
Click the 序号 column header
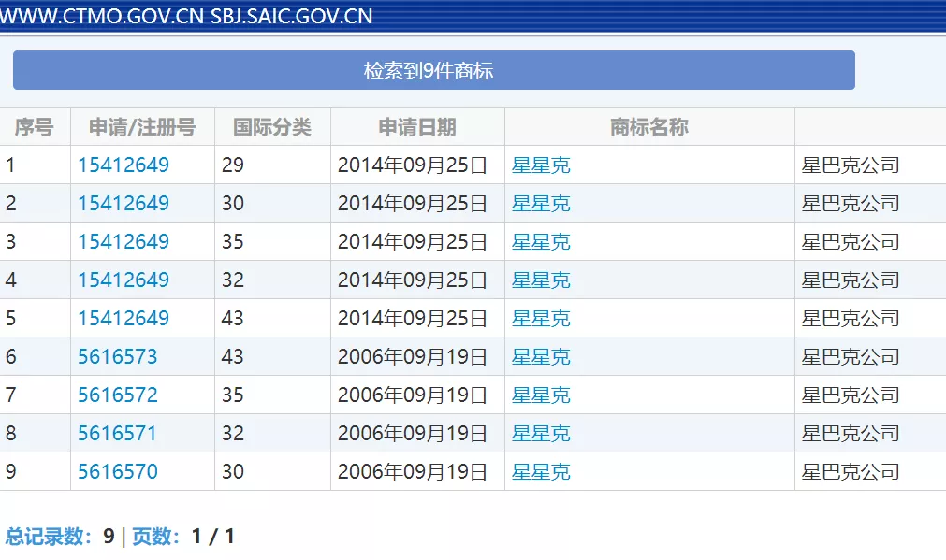point(35,127)
